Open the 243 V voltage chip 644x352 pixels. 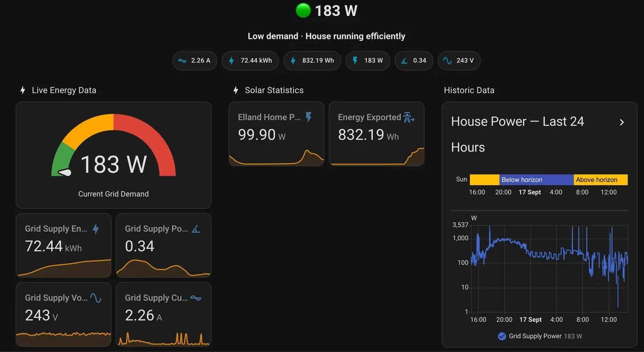point(459,61)
